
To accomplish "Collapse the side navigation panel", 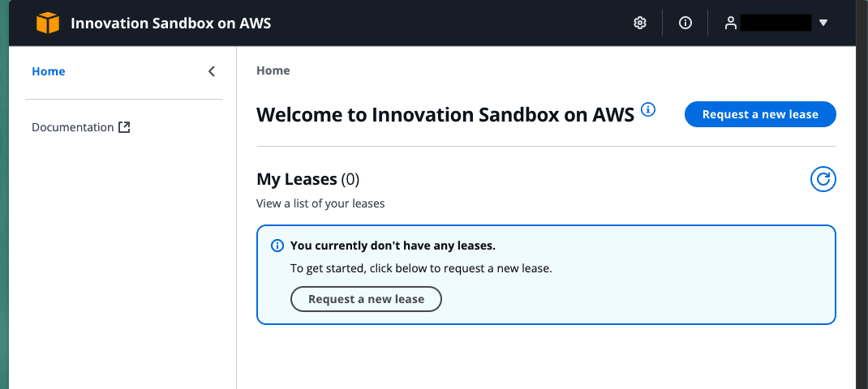I will tap(212, 71).
